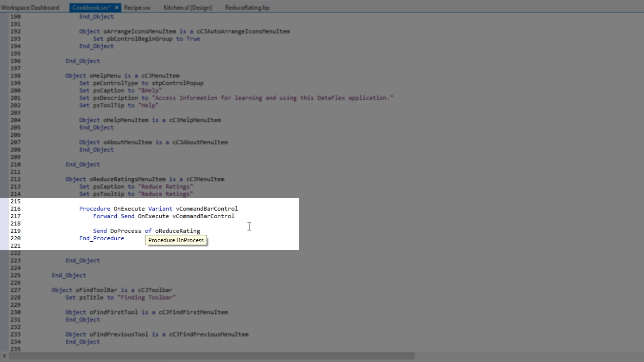Click the horizontal scrollbar left arrow

click(x=4, y=356)
